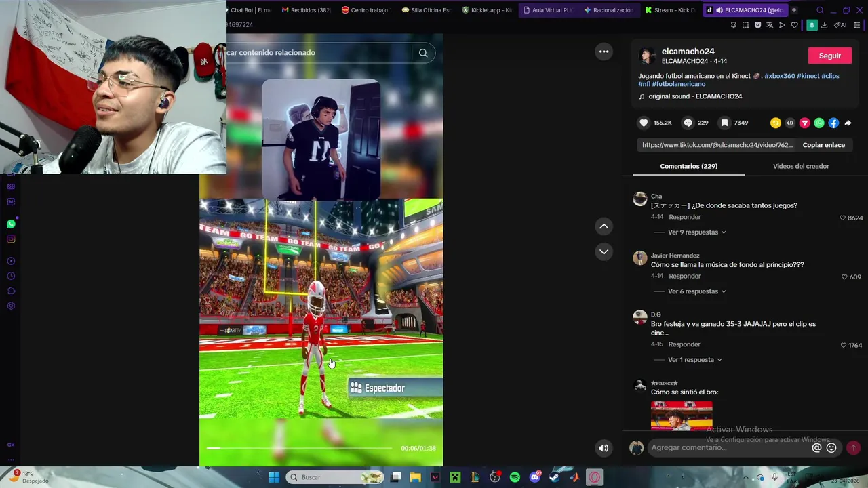Expand Ver 1 respuesta

tap(695, 360)
